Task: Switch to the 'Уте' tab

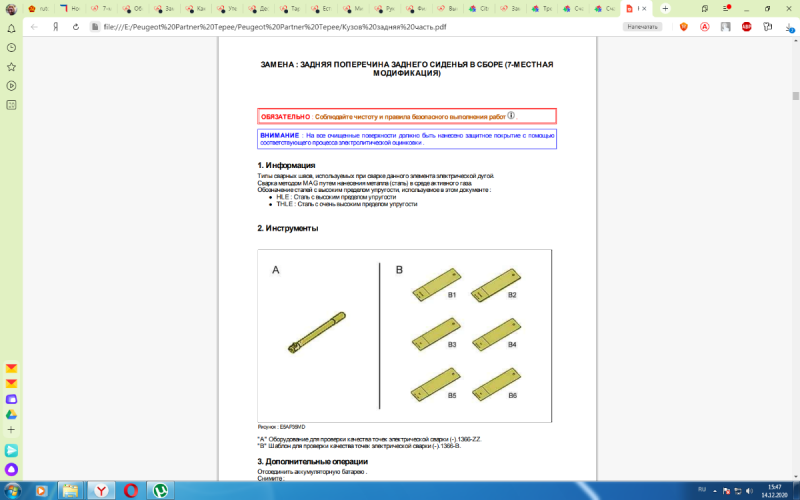Action: pos(227,9)
